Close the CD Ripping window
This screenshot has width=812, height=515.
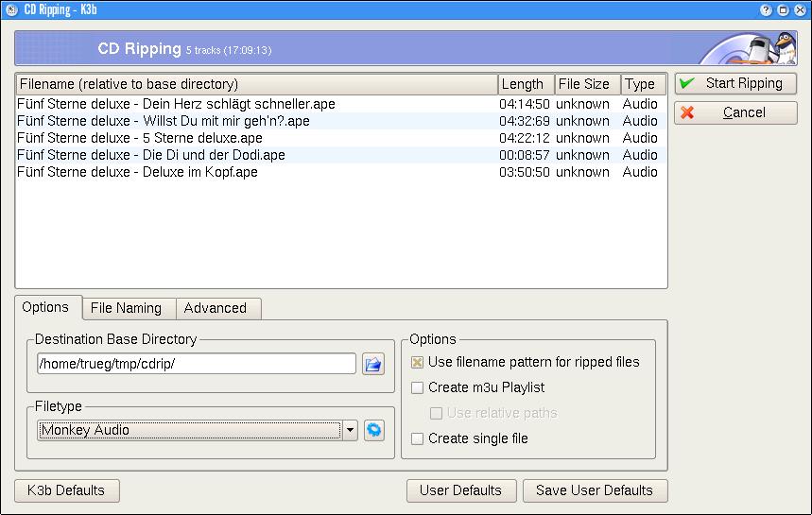(800, 9)
